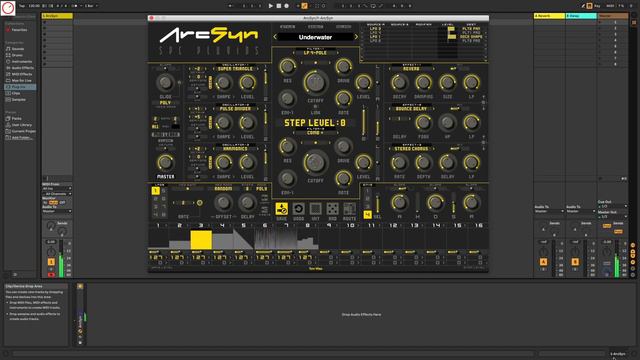Click the Reverb Damping knob
This screenshot has height=360, width=640.
pos(423,82)
